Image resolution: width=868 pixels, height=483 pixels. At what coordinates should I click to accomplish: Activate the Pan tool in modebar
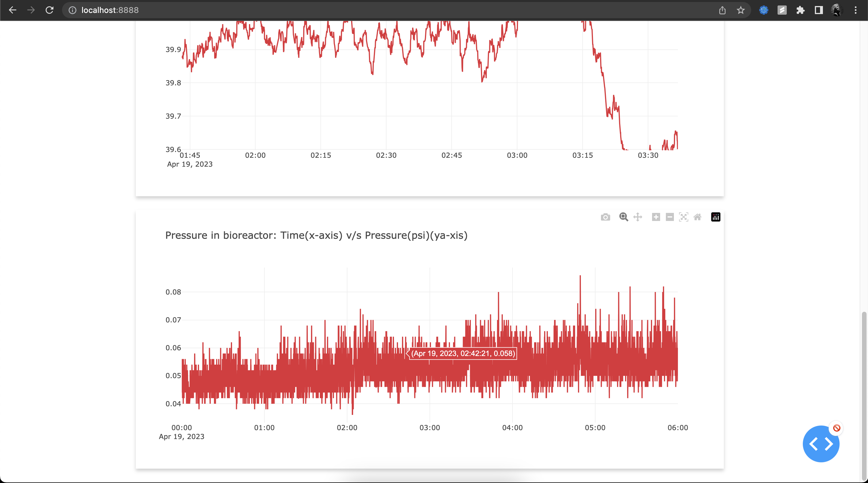[637, 217]
